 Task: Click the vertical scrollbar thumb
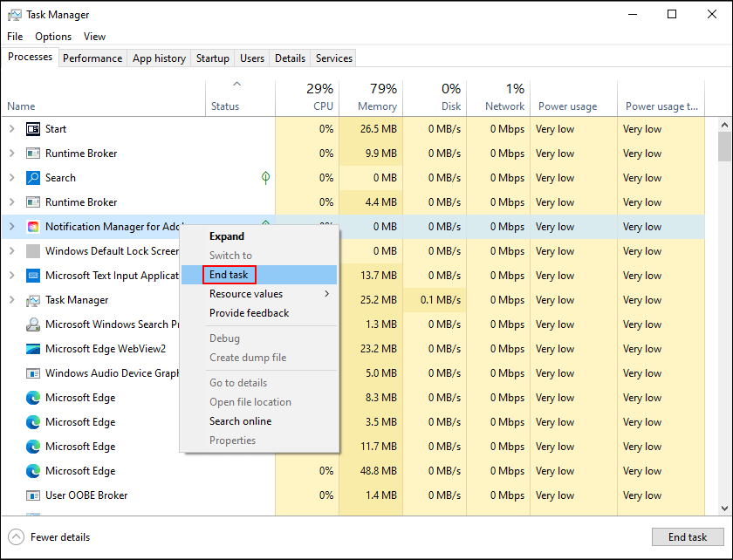pyautogui.click(x=724, y=147)
